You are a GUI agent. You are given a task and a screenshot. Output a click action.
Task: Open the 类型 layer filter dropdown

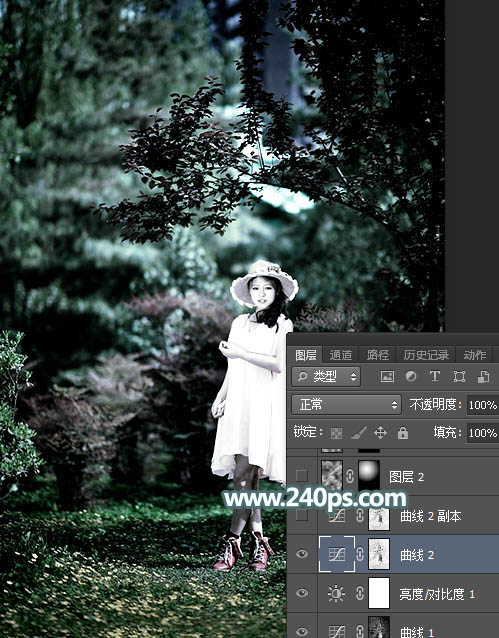[x=326, y=377]
